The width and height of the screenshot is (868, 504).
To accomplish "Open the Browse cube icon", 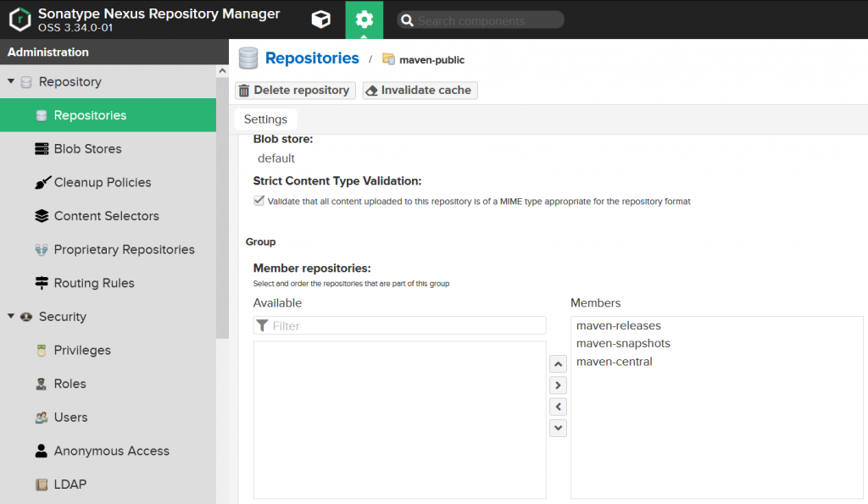I will [321, 19].
